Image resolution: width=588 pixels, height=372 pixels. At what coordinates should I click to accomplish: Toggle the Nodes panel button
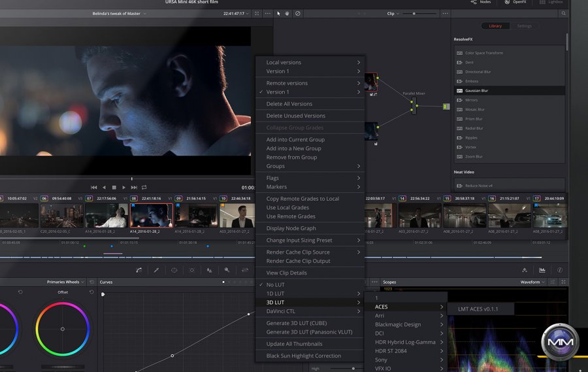481,2
